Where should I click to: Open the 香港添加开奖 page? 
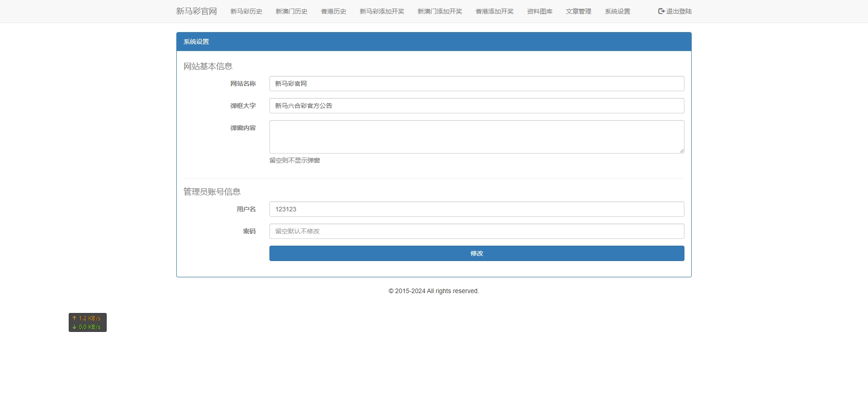[x=494, y=11]
